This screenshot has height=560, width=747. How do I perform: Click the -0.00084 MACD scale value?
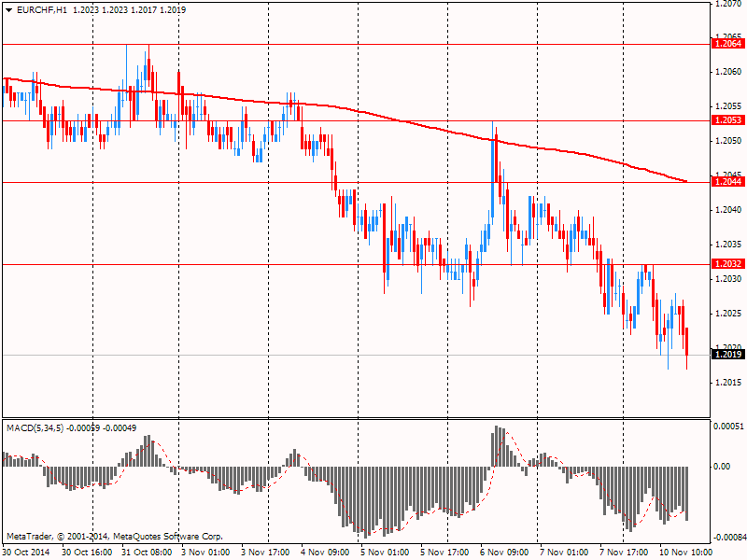(727, 538)
